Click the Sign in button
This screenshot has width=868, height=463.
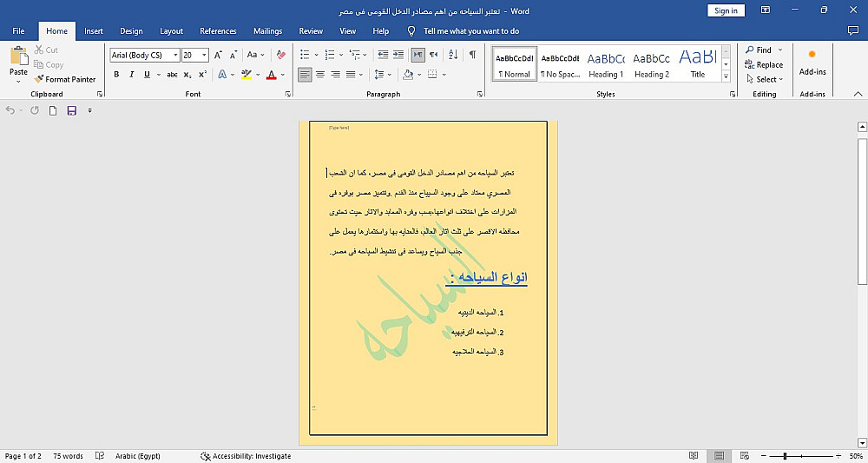(726, 10)
